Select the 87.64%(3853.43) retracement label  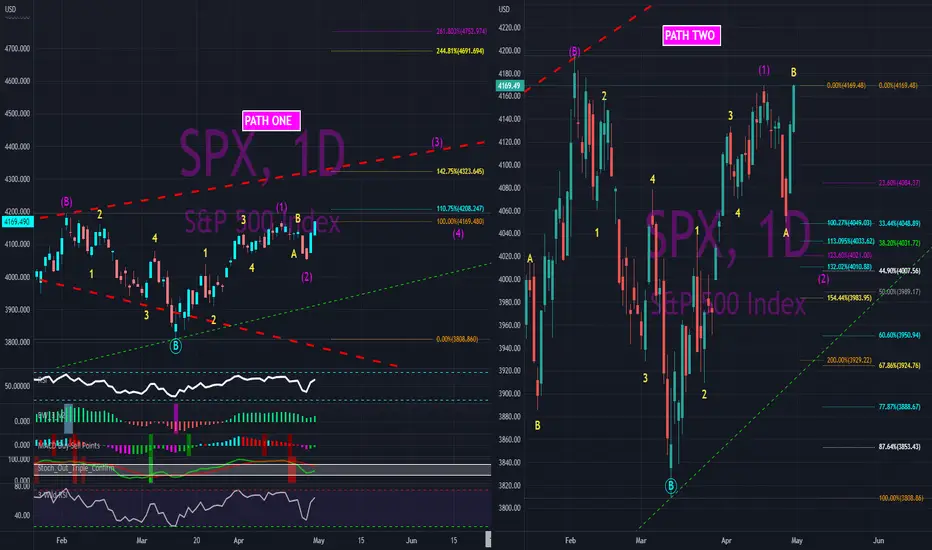pyautogui.click(x=899, y=447)
